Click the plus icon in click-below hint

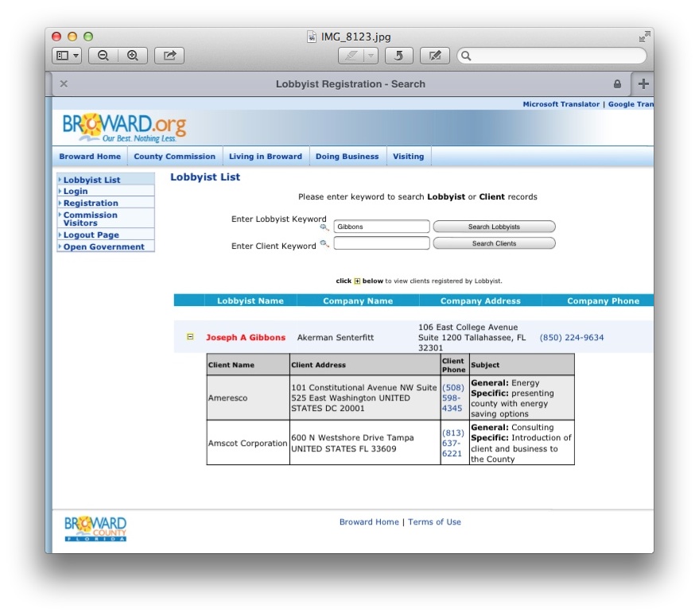pos(357,281)
